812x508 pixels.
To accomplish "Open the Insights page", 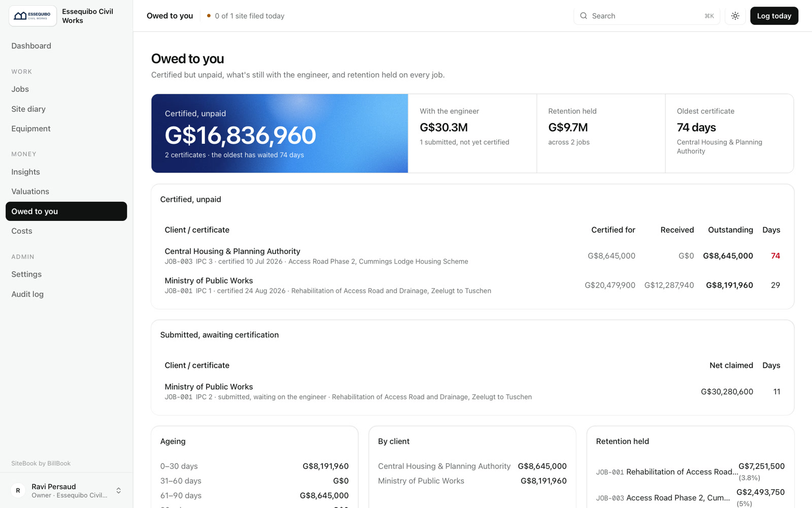I will pyautogui.click(x=66, y=172).
